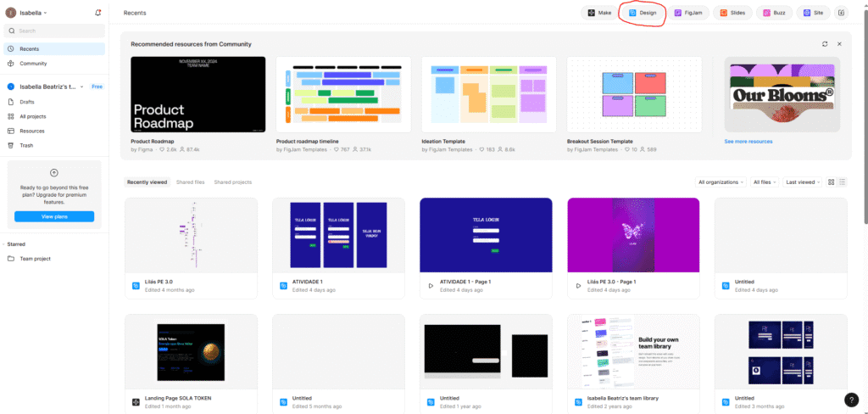Click the View plans button
This screenshot has width=868, height=414.
[x=54, y=216]
